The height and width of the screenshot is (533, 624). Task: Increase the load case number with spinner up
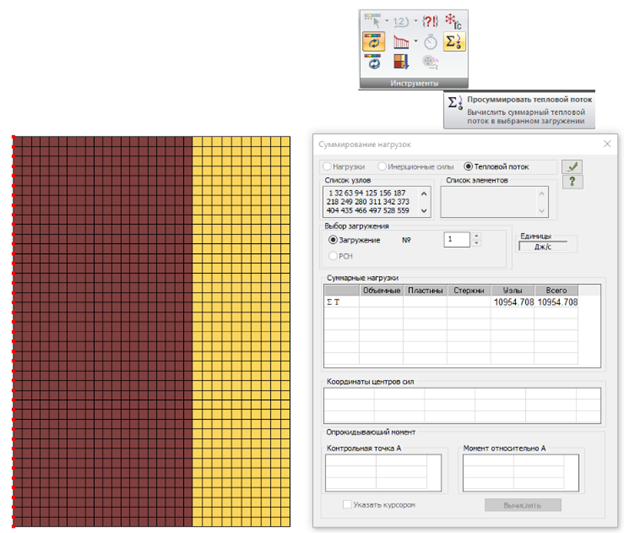[476, 236]
